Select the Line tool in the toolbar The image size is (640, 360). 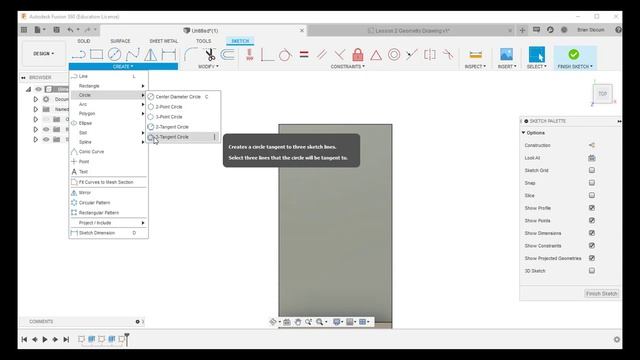coord(78,54)
